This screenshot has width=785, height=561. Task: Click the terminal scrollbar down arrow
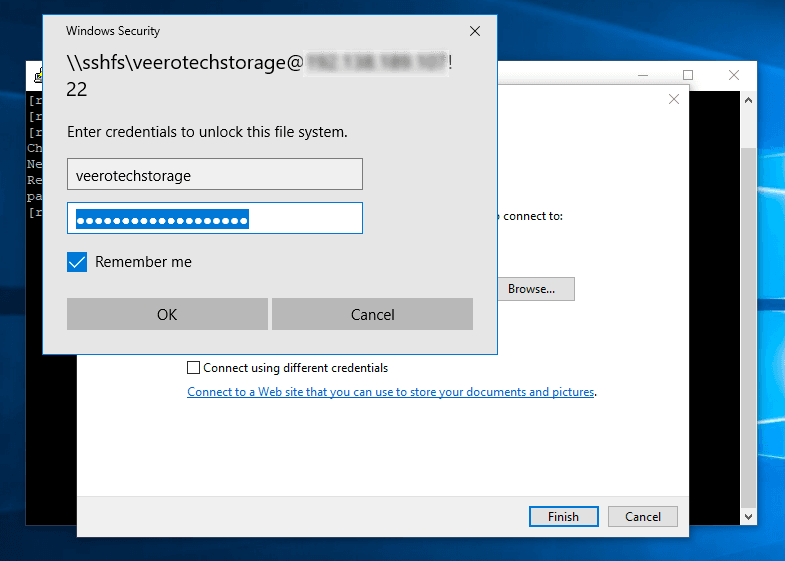pyautogui.click(x=749, y=516)
